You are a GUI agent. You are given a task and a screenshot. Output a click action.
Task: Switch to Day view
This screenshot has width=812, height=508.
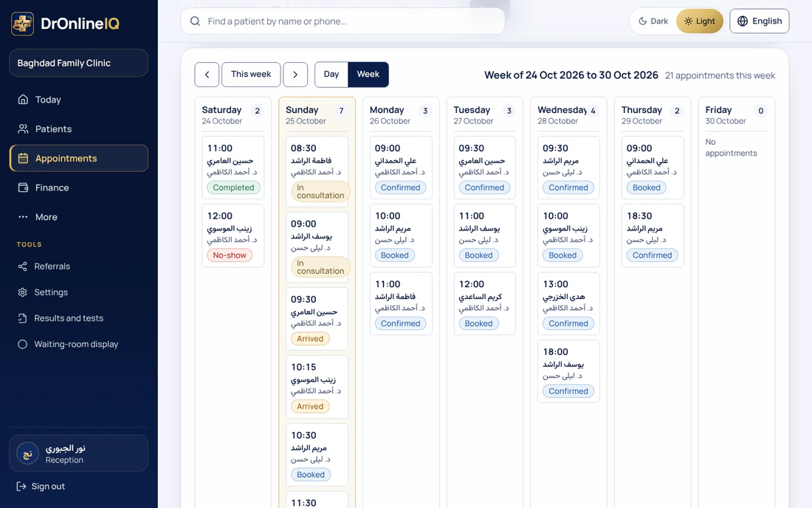tap(331, 75)
